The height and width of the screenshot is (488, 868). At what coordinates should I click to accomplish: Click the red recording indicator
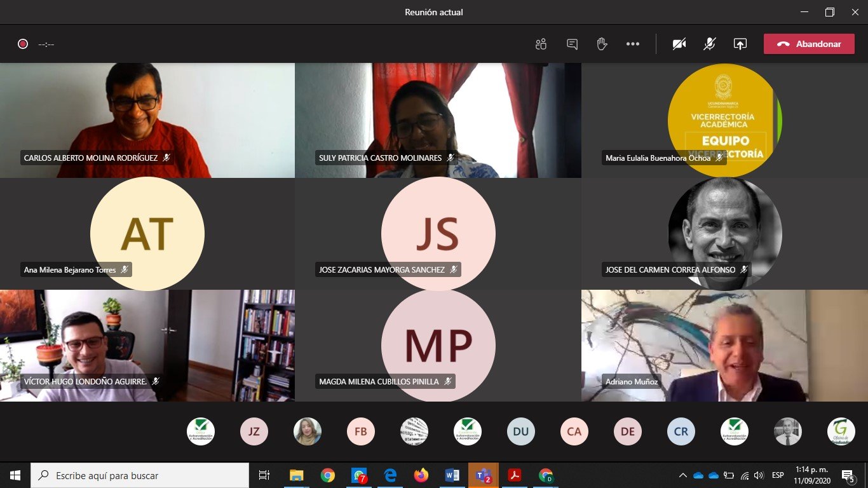click(x=23, y=44)
